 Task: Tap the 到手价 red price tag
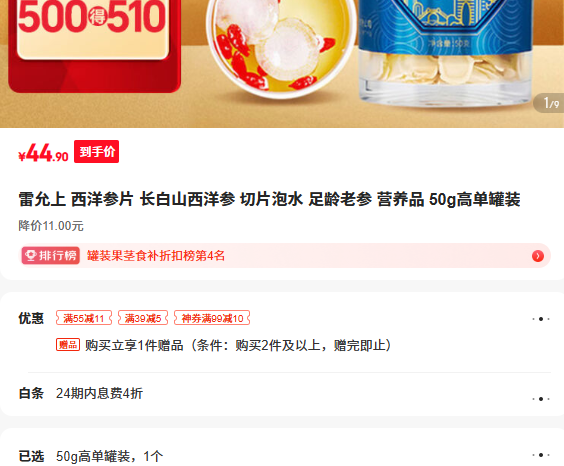tap(96, 151)
